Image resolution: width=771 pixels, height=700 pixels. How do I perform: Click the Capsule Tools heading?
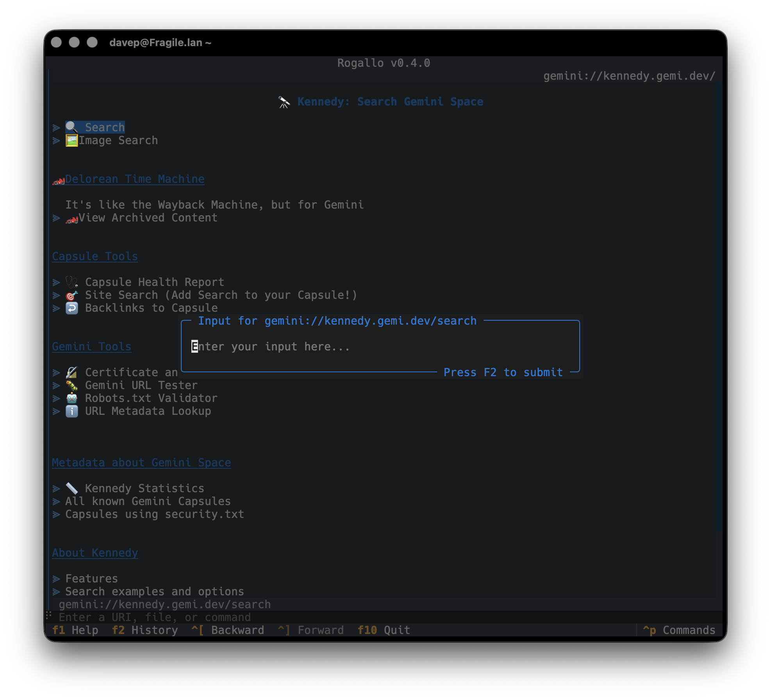pos(95,256)
